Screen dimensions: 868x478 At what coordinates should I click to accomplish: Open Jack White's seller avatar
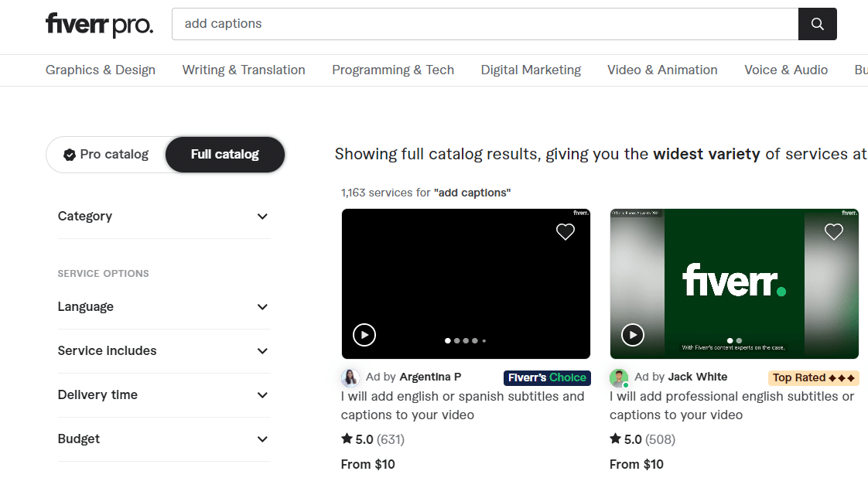tap(618, 377)
